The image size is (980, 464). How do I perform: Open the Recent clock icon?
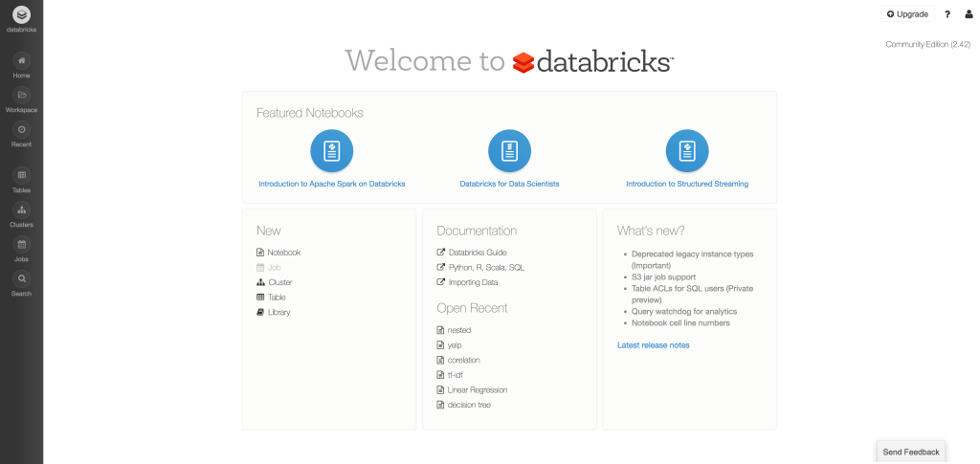(21, 129)
